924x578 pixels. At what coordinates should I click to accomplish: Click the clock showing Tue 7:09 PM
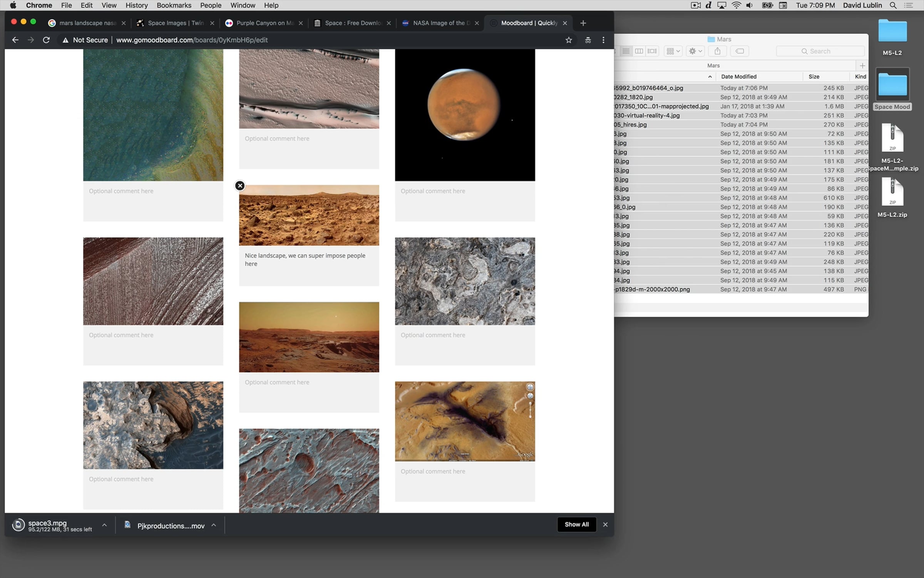815,5
